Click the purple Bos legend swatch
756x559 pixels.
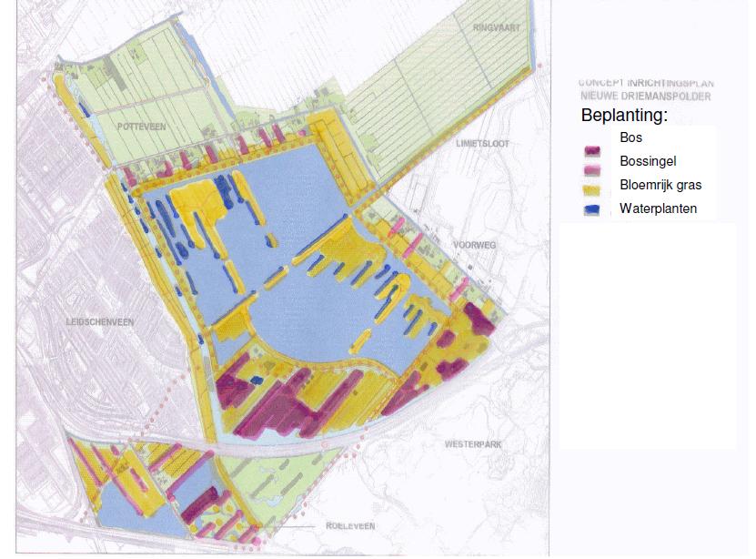592,151
